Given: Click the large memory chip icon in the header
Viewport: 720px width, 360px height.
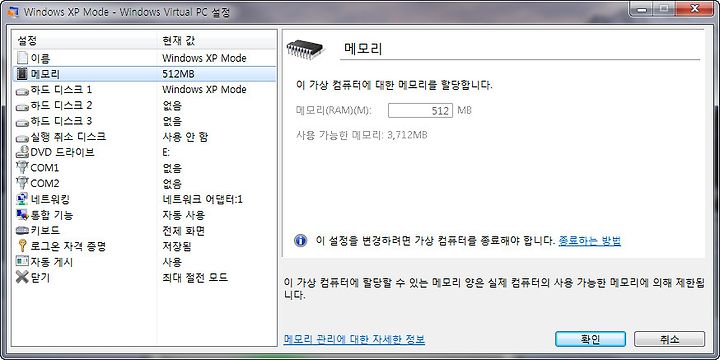Looking at the screenshot, I should tap(305, 49).
